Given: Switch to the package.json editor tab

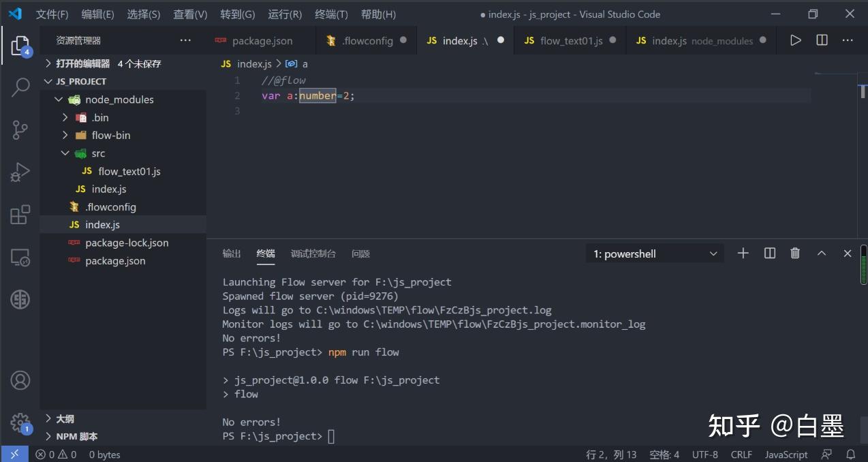Looking at the screenshot, I should click(262, 41).
